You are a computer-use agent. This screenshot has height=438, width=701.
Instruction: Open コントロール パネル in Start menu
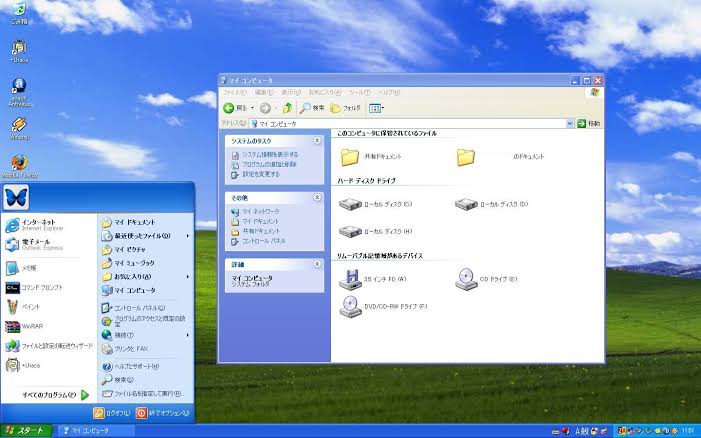click(145, 308)
